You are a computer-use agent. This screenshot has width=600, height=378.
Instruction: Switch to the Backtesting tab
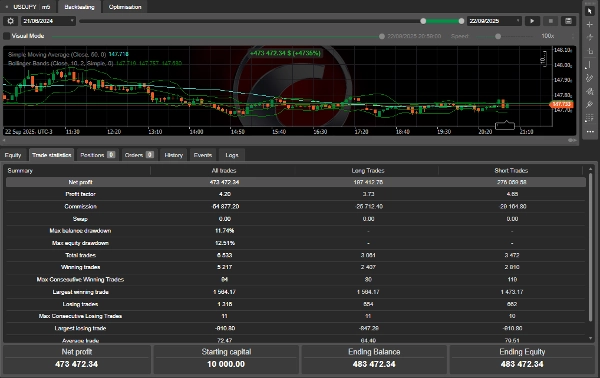pos(79,7)
